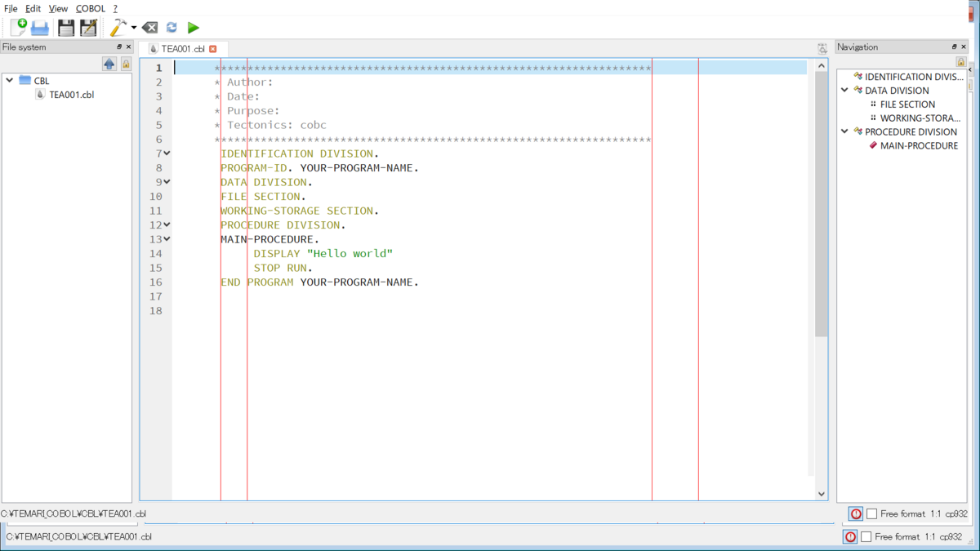The image size is (980, 551).
Task: Click the "* Tectonics: cobc" comment line
Action: pos(270,125)
